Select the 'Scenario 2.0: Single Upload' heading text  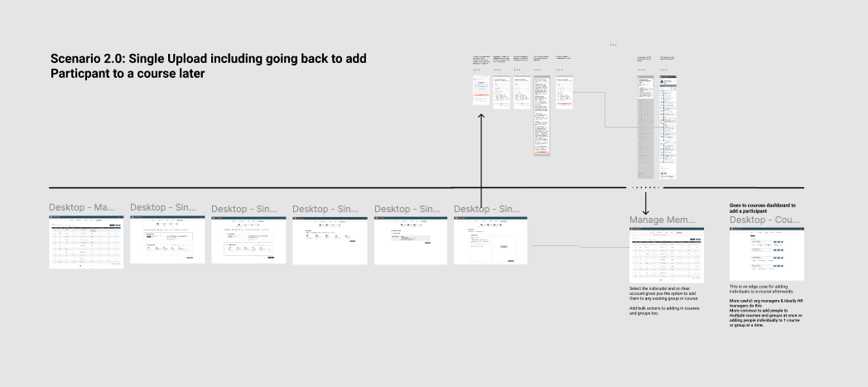[x=208, y=66]
